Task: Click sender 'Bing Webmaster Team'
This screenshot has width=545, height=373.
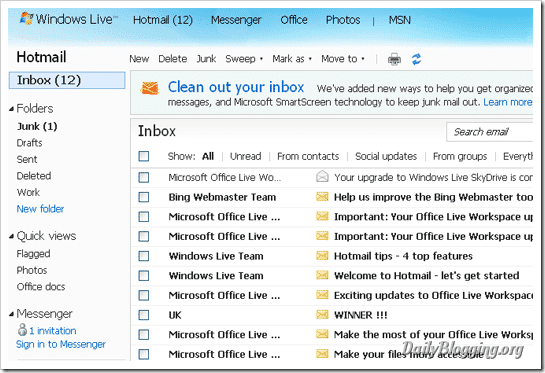Action: [222, 197]
